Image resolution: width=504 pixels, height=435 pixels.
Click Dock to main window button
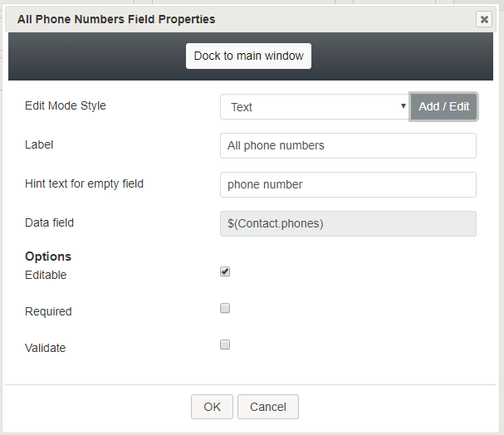click(x=248, y=56)
